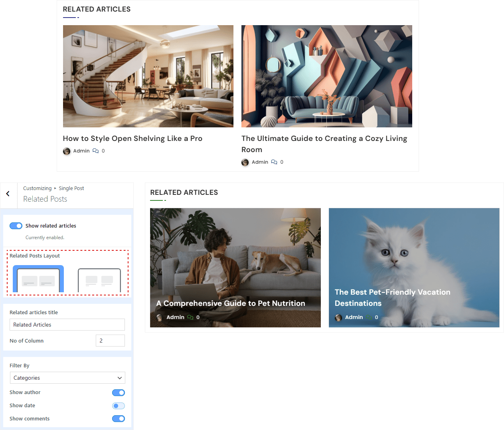Open 'How to Style Open Shelving Like a Pro'
Image resolution: width=504 pixels, height=430 pixels.
132,139
